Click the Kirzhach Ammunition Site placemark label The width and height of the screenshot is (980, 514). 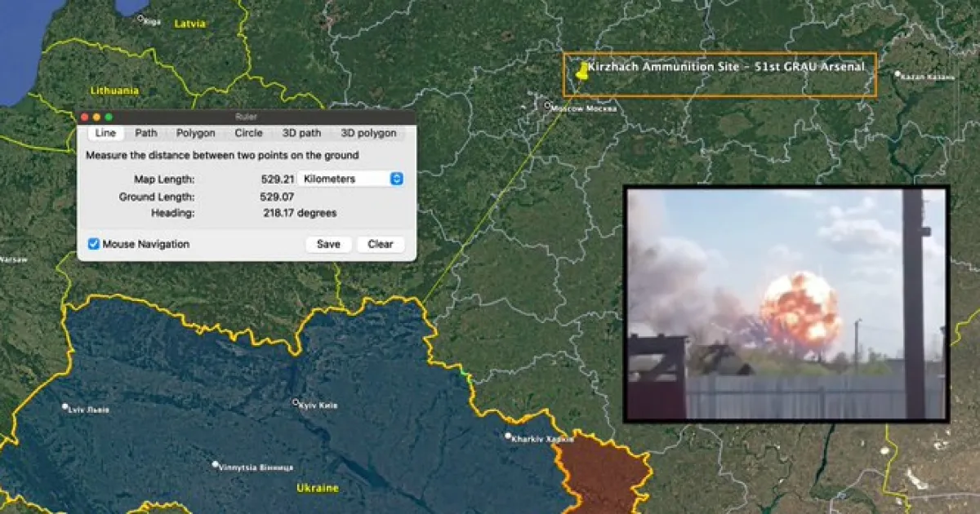pyautogui.click(x=726, y=67)
